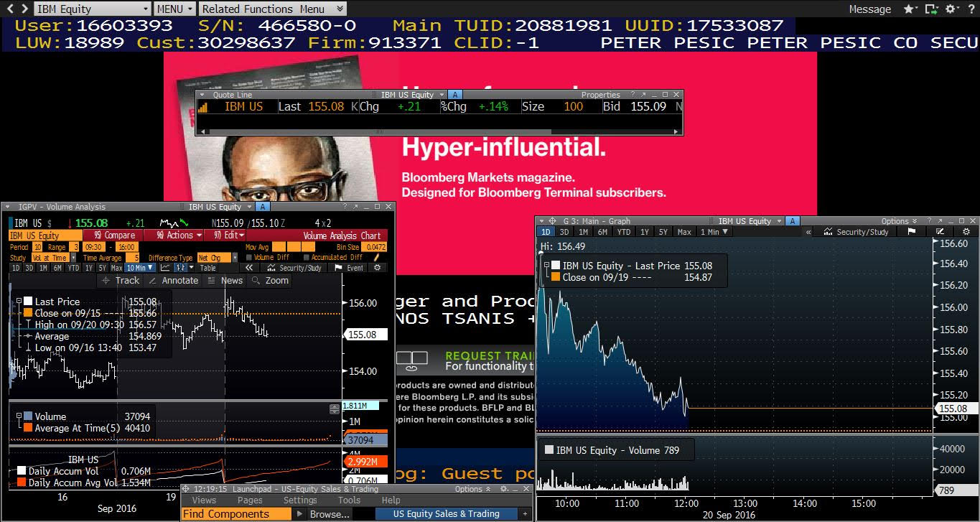Image resolution: width=980 pixels, height=522 pixels.
Task: Toggle the Volume legend swatch in volume pane
Action: [27, 416]
